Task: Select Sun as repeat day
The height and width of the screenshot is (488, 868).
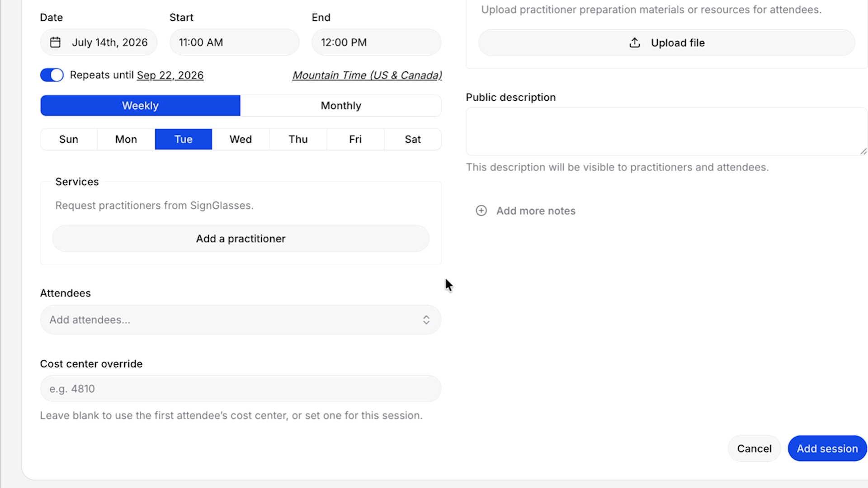Action: 69,139
